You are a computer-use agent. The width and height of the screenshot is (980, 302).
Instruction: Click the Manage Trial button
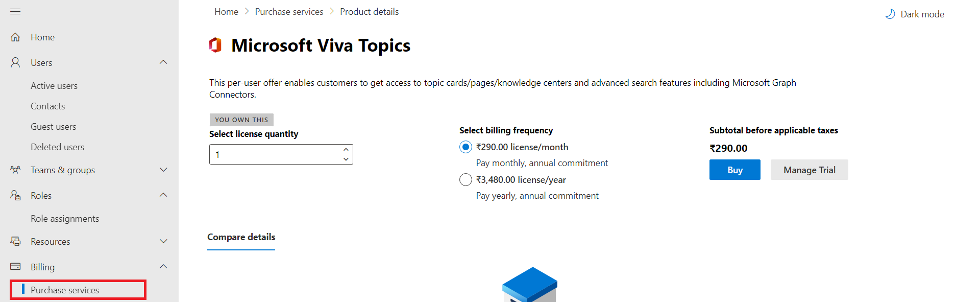tap(809, 170)
